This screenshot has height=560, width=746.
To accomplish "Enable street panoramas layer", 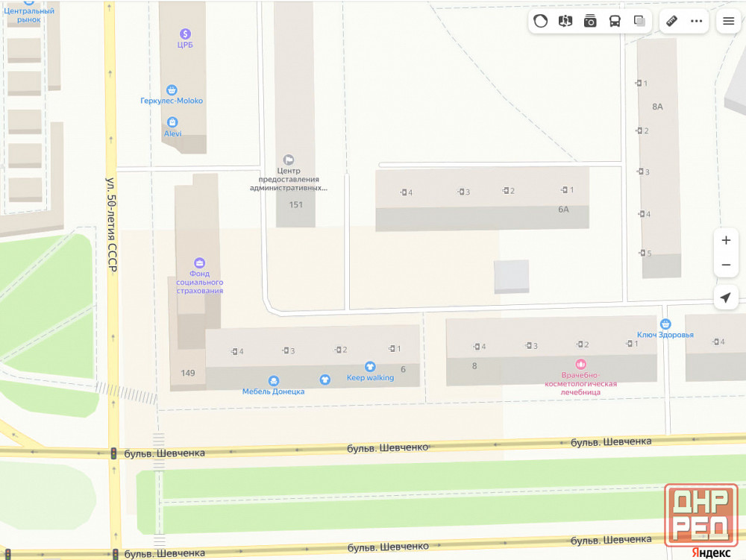I will coord(565,21).
